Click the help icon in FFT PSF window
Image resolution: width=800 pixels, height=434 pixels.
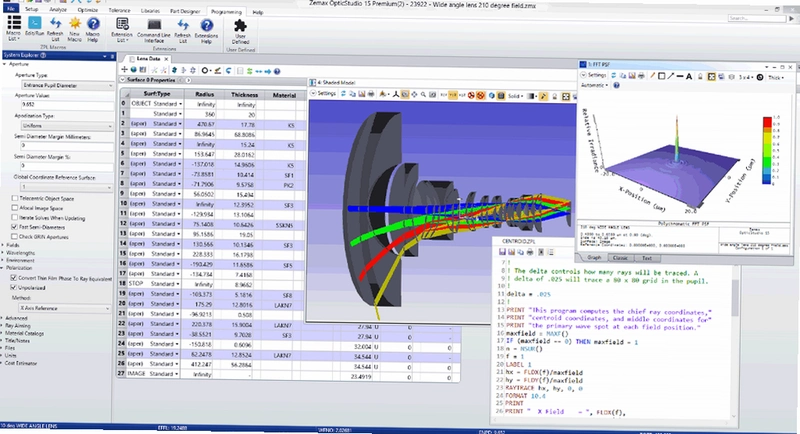(x=616, y=85)
